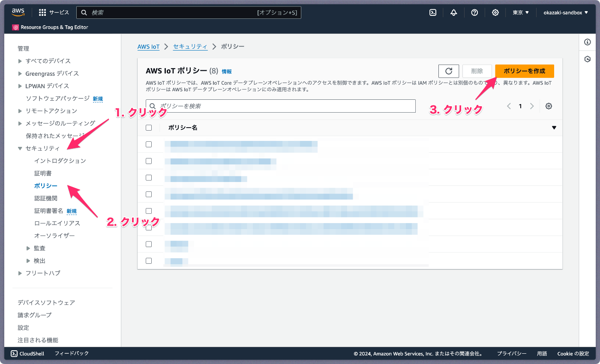Open table preferences gear icon
Image resolution: width=600 pixels, height=364 pixels.
pyautogui.click(x=549, y=106)
